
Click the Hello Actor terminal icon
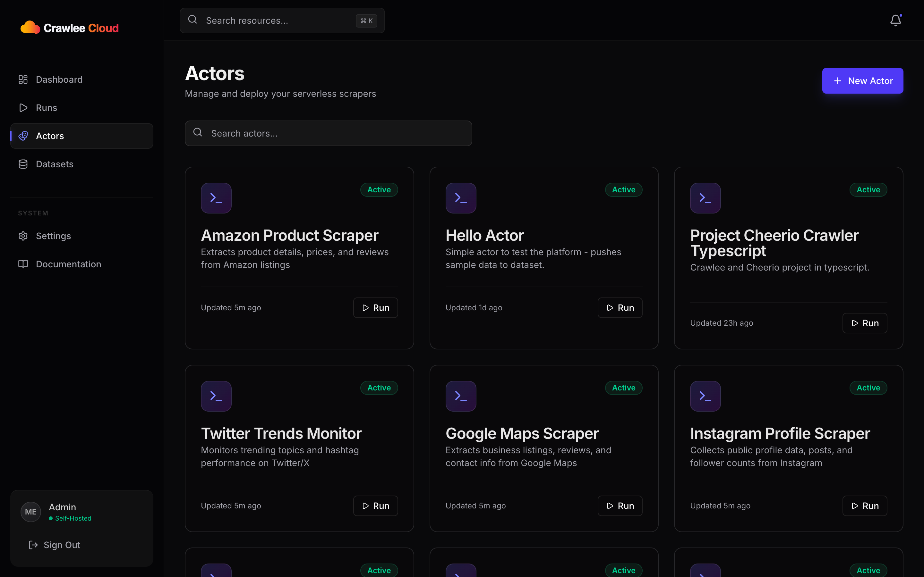point(460,198)
